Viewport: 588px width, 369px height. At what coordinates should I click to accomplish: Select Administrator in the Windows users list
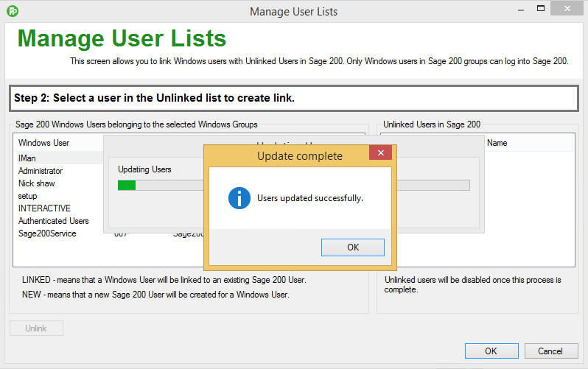(x=41, y=171)
